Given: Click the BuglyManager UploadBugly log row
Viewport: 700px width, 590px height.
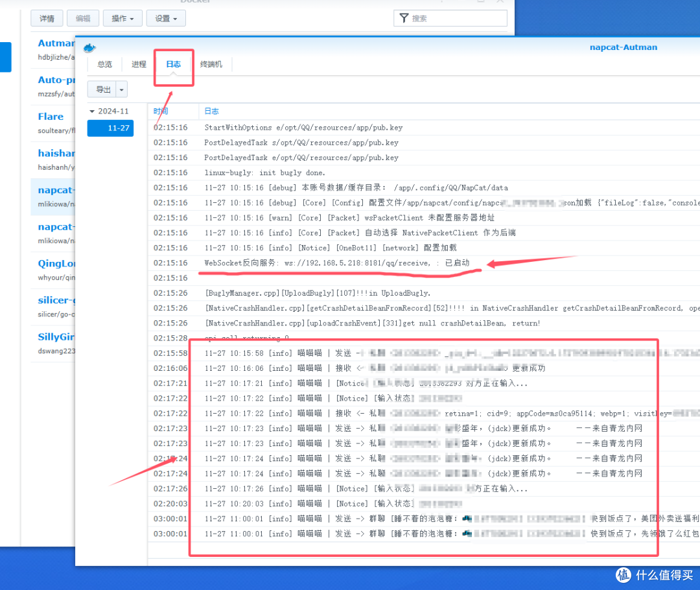Looking at the screenshot, I should tap(424, 293).
